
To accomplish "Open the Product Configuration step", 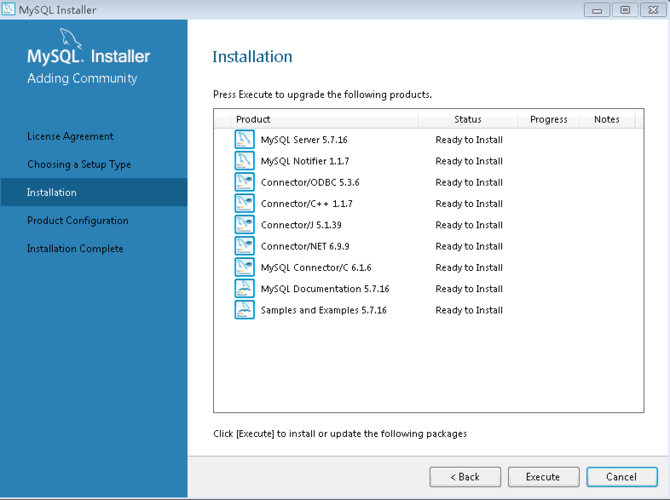I will tap(78, 221).
